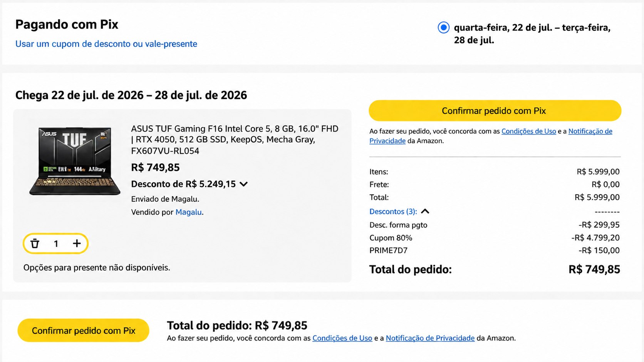Screen dimensions: 644x362
Task: Open bottom Notificação de Privacidade link
Action: click(x=430, y=338)
